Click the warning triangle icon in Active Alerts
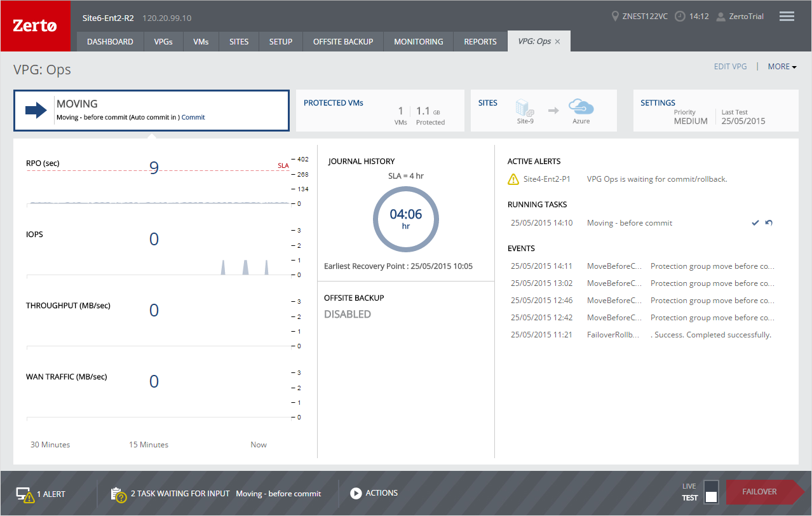Screen dimensions: 812x516 (x=513, y=179)
